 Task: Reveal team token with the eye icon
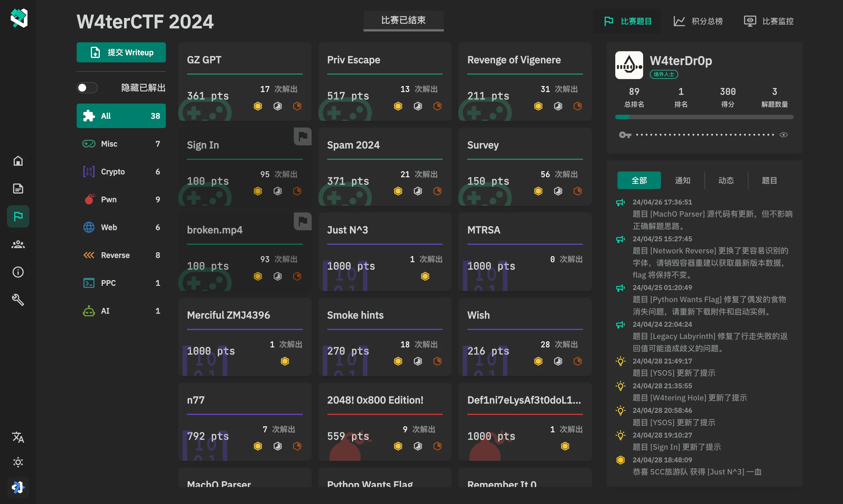click(784, 135)
